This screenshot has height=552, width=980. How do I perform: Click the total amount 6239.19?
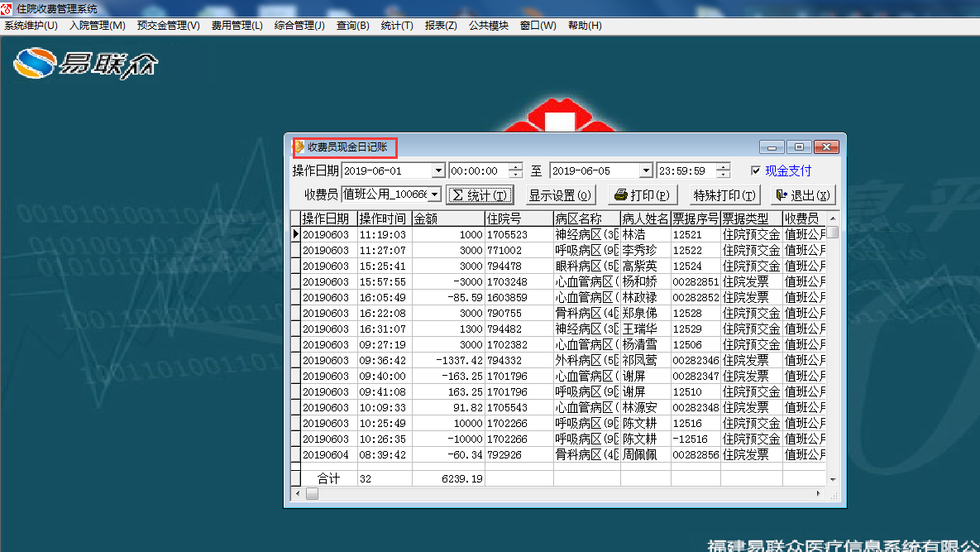tap(448, 479)
